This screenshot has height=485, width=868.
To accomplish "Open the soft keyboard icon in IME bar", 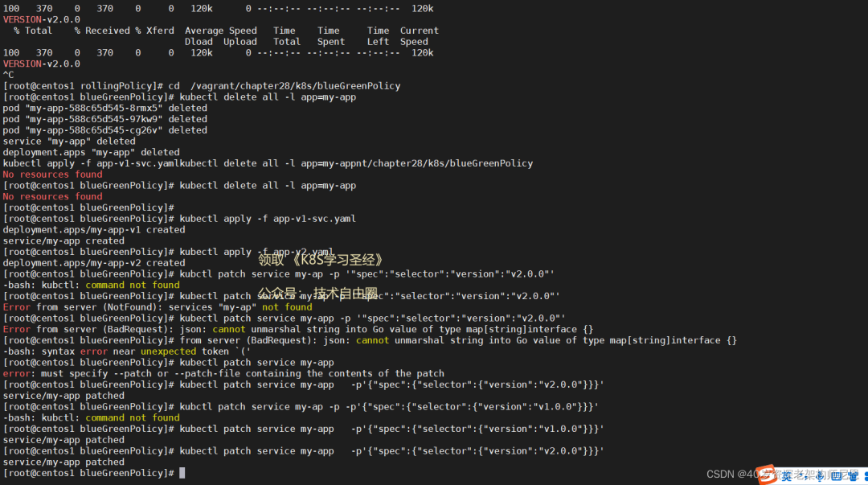I will pos(837,475).
